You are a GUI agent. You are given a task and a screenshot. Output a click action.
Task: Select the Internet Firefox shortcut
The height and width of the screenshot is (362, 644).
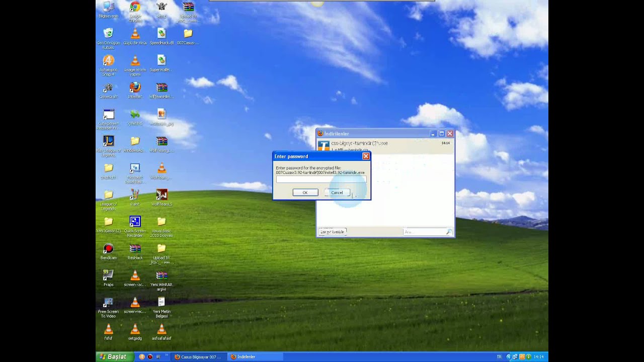point(135,90)
